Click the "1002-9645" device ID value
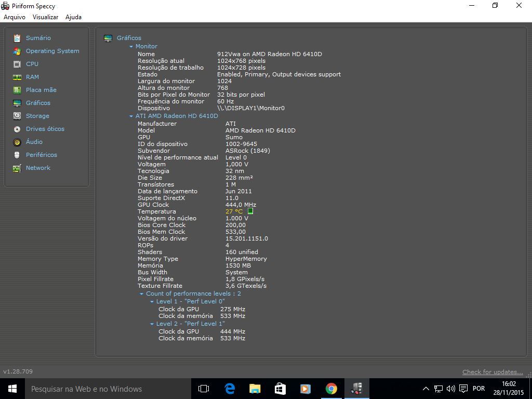Screen dimensions: 532x399 click(241, 144)
